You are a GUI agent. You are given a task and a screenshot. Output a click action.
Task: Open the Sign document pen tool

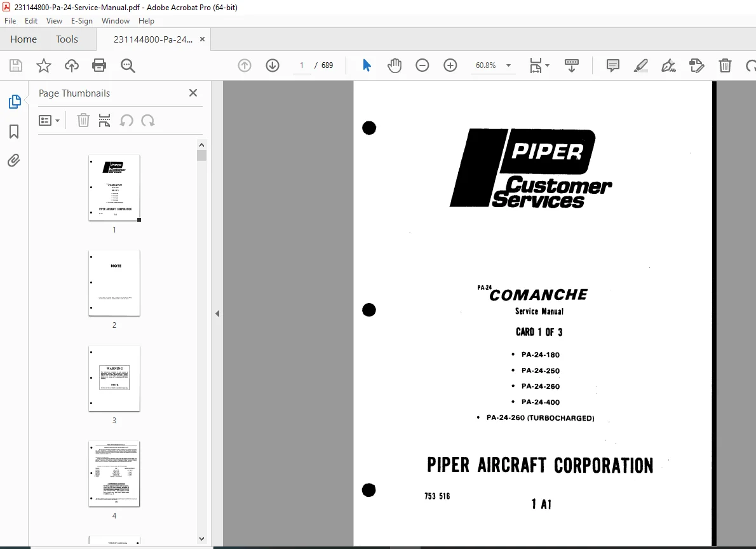click(x=669, y=65)
